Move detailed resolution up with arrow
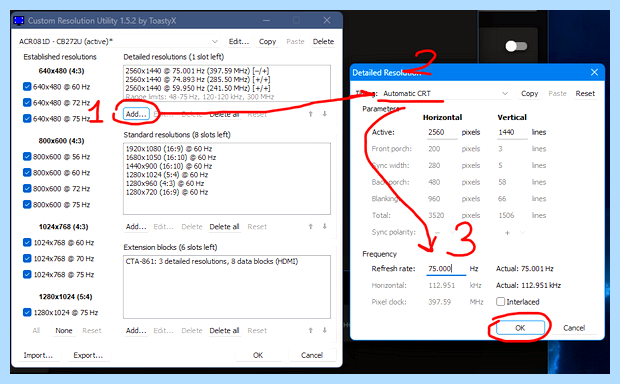 (311, 114)
